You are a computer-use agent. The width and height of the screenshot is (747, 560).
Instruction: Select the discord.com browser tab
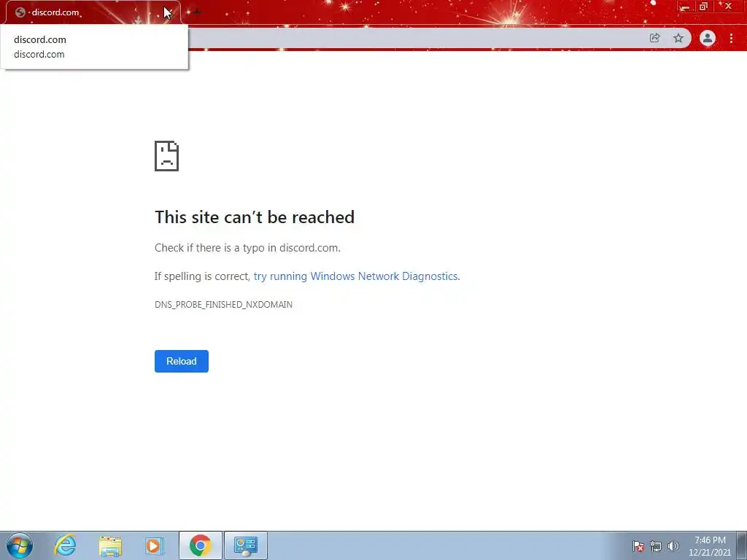pos(93,12)
